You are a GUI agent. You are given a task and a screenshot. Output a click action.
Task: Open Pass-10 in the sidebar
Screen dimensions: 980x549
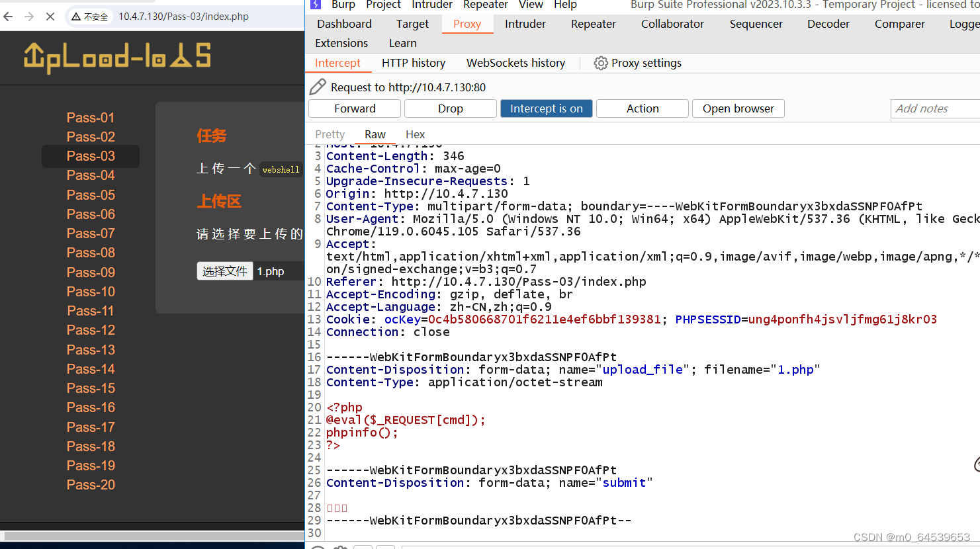pyautogui.click(x=91, y=292)
